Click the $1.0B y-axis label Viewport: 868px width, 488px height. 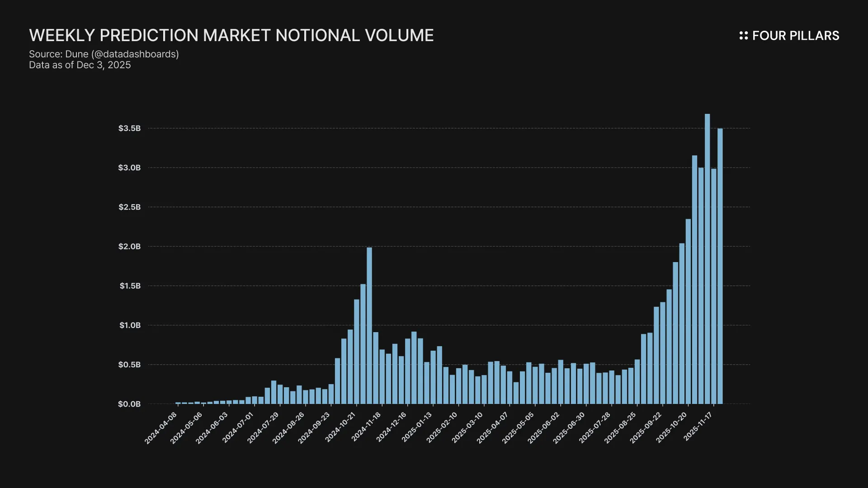click(130, 325)
